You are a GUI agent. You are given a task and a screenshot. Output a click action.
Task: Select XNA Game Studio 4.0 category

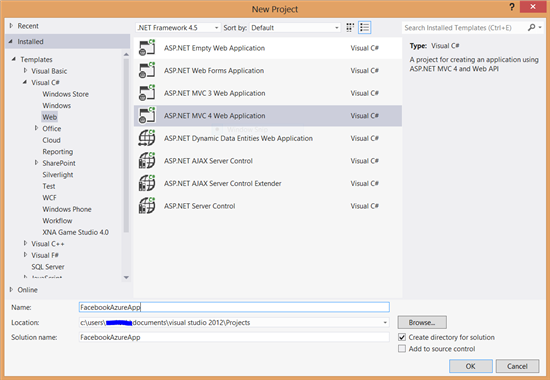pos(75,232)
